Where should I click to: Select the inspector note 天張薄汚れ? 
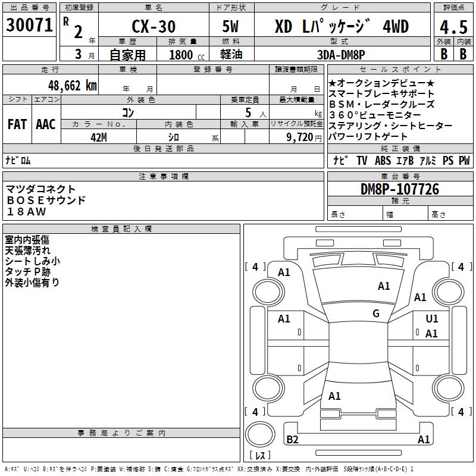pyautogui.click(x=27, y=250)
